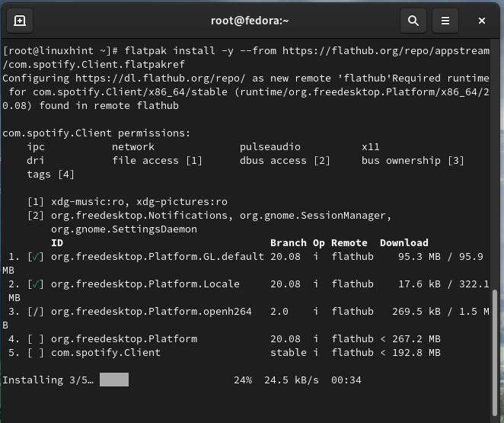Image resolution: width=504 pixels, height=423 pixels.
Task: Click the Download column header
Action: pyautogui.click(x=404, y=243)
